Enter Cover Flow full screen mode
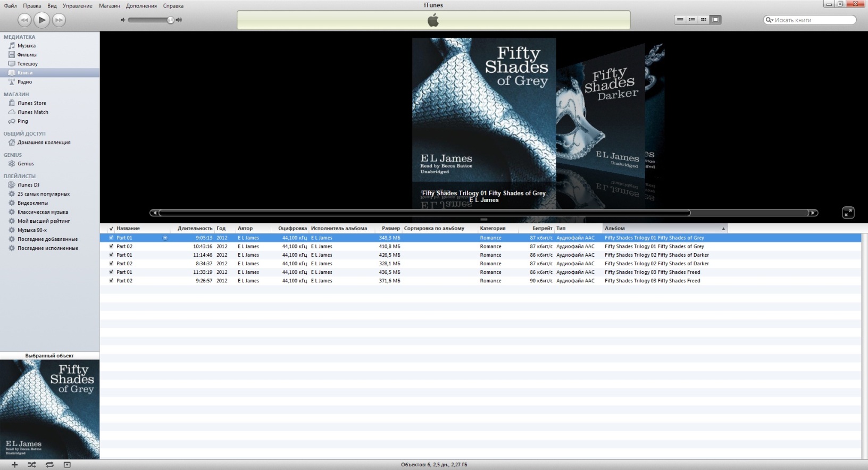 pyautogui.click(x=848, y=213)
